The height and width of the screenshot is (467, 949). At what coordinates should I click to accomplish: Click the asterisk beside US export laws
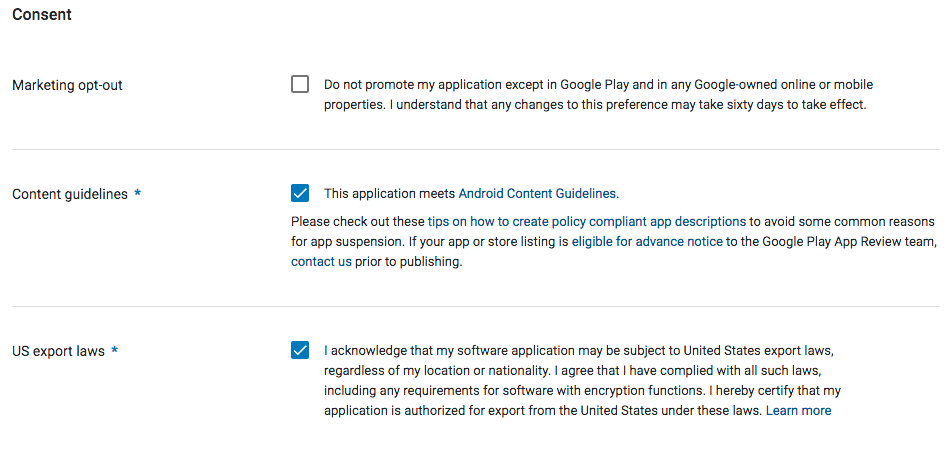115,351
